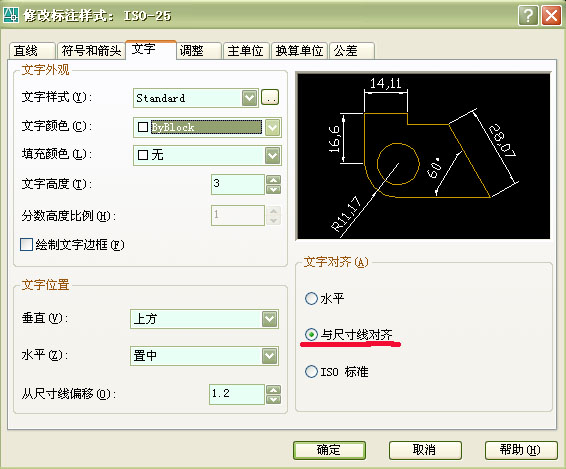
Task: Confirm with the 确定 button
Action: point(329,450)
